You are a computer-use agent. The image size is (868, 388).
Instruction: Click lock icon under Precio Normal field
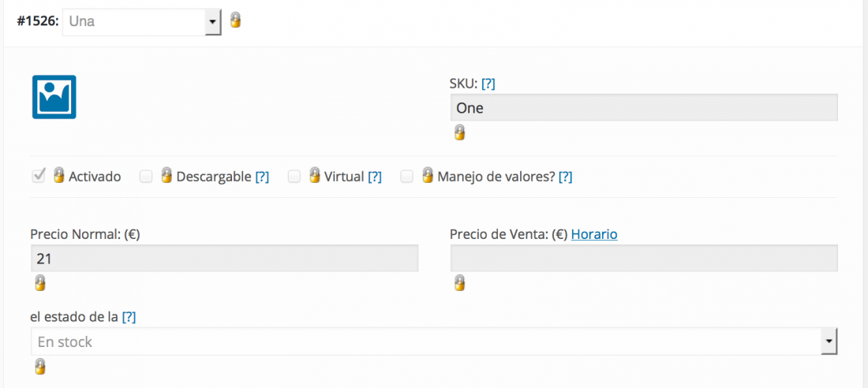[40, 283]
